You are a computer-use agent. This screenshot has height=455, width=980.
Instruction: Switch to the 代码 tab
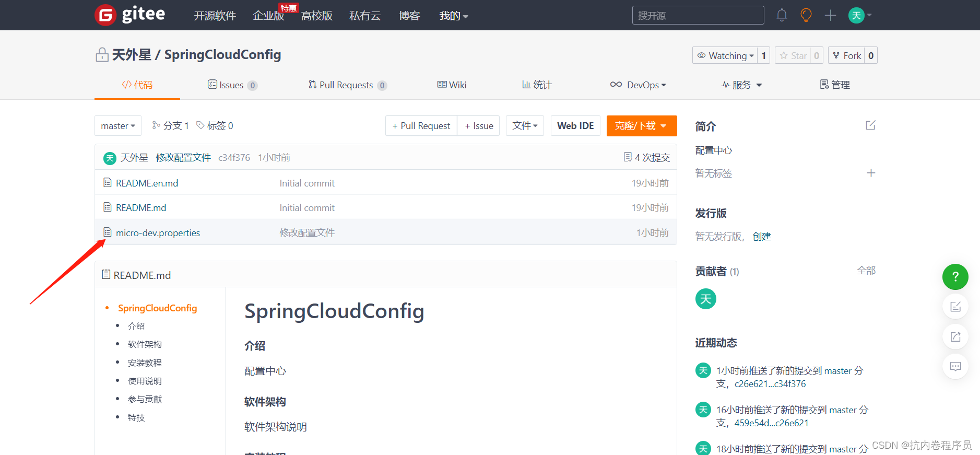(137, 85)
